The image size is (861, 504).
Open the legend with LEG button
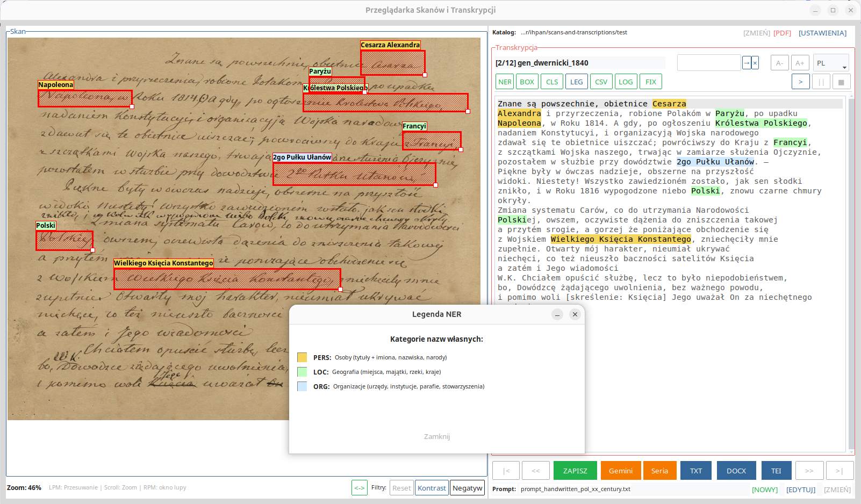[577, 82]
